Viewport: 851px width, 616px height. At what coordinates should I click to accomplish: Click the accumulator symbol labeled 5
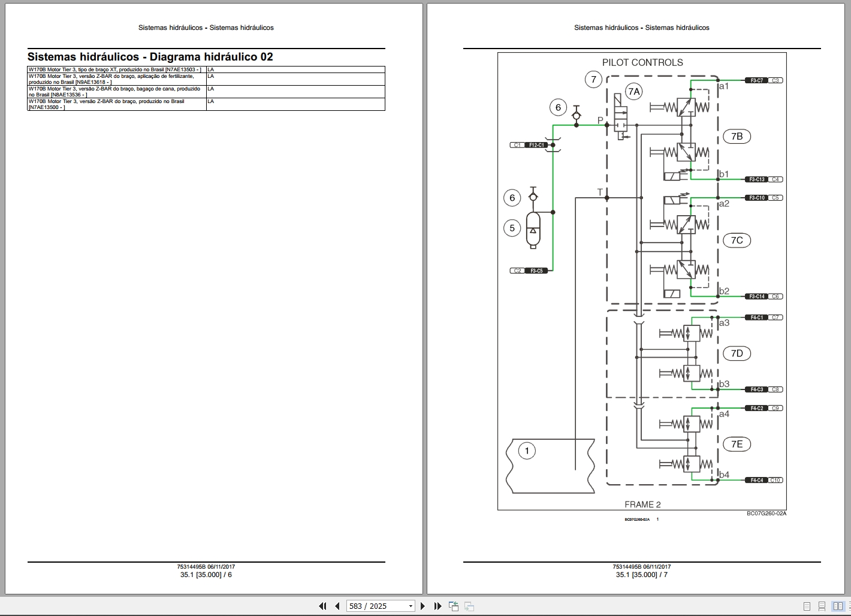533,230
